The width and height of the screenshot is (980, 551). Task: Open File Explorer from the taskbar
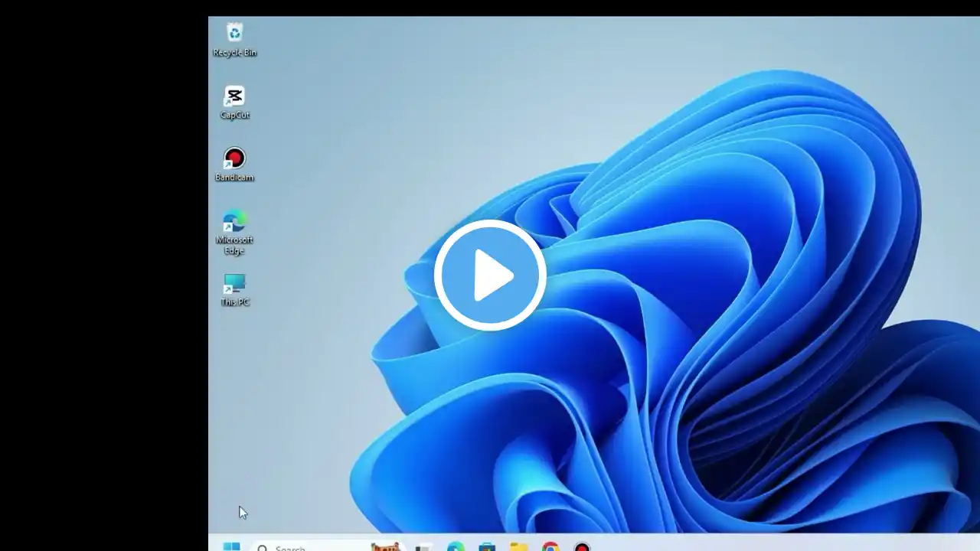[x=519, y=546]
